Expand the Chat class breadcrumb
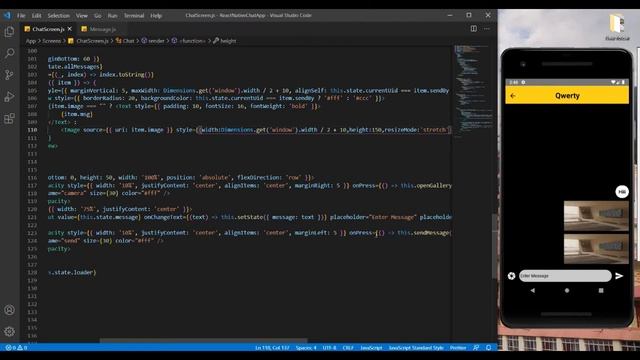The height and width of the screenshot is (360, 640). [x=125, y=41]
